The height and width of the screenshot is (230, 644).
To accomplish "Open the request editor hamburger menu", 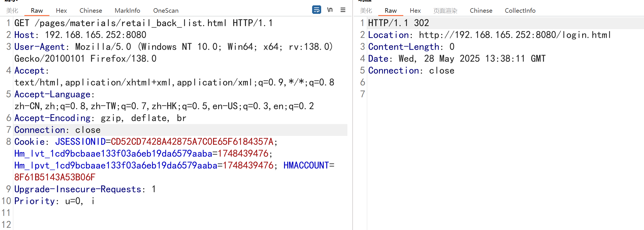I will (x=343, y=10).
